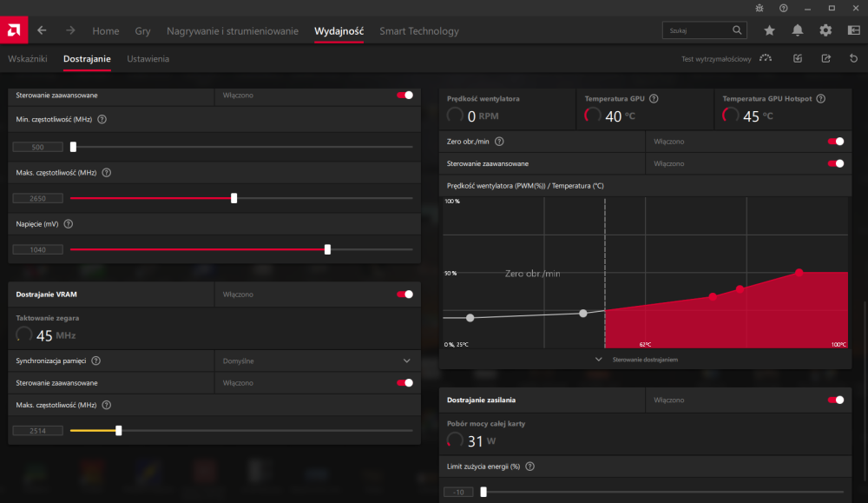Click Test wytrzymałościowy label

[x=716, y=59]
